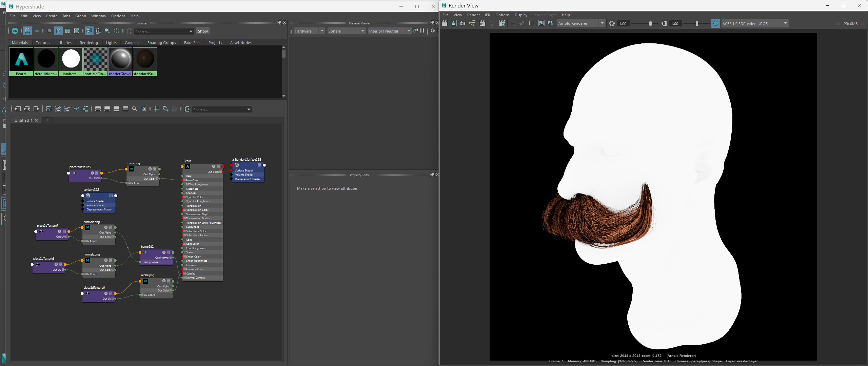Select extra large swatches icon in Browser
Viewport: 868px width, 366px height.
pos(77,31)
